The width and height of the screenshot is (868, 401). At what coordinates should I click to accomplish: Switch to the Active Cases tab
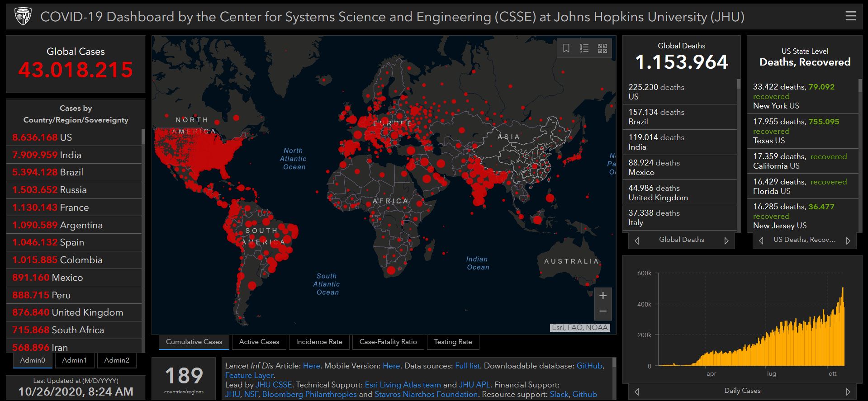[259, 342]
